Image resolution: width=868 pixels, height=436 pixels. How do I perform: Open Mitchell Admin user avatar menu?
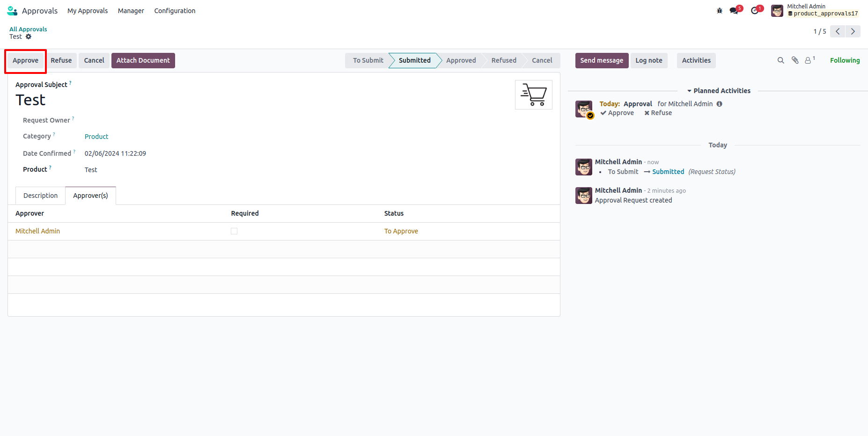pyautogui.click(x=777, y=11)
